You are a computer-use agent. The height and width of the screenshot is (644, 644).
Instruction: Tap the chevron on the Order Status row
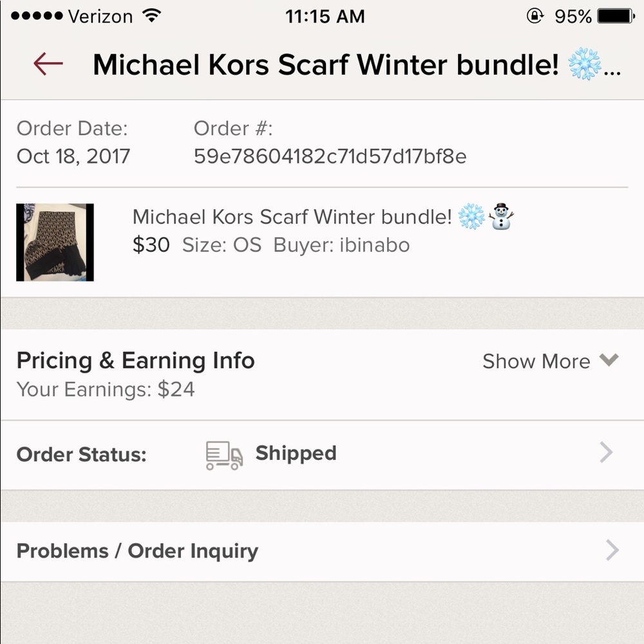tap(606, 453)
